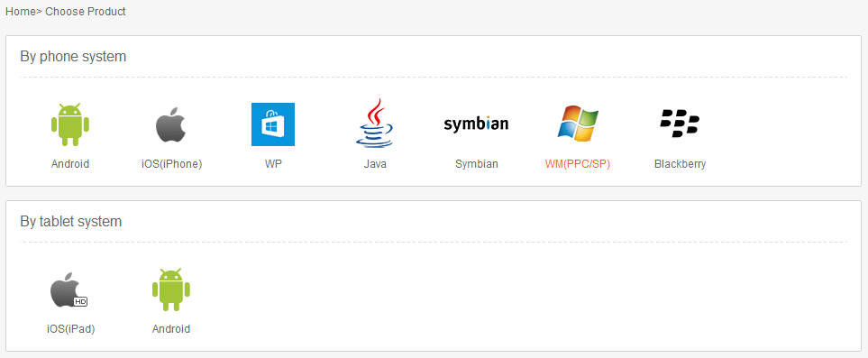Choose the blue Windows Store WP icon

click(273, 124)
